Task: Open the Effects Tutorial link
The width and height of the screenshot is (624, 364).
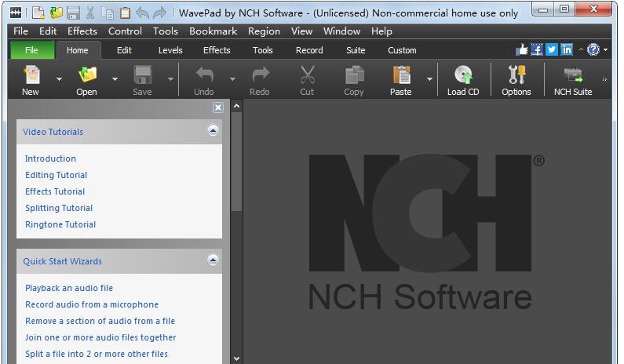Action: (55, 191)
